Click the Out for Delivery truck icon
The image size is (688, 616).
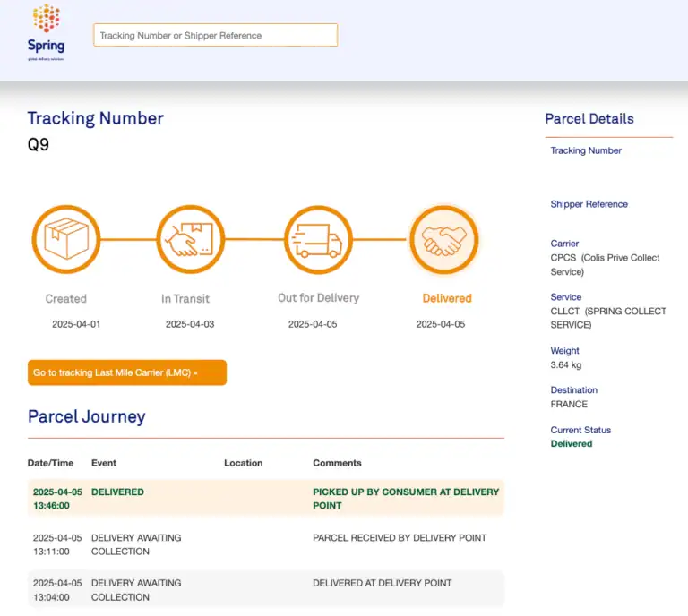(318, 239)
